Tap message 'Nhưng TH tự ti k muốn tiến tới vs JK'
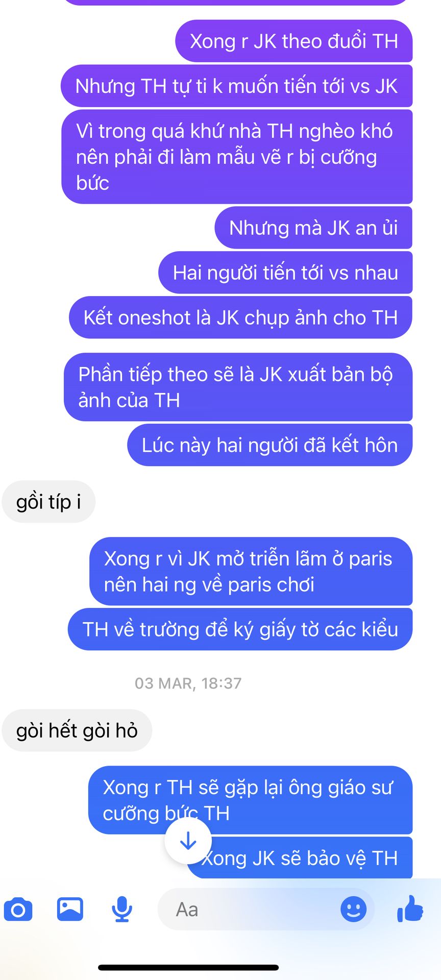 pos(236,86)
